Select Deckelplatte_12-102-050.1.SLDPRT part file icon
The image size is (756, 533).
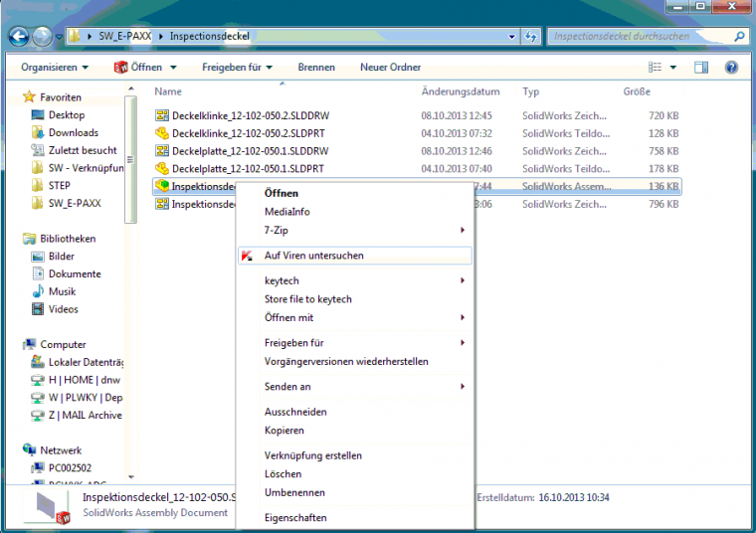[x=162, y=169]
